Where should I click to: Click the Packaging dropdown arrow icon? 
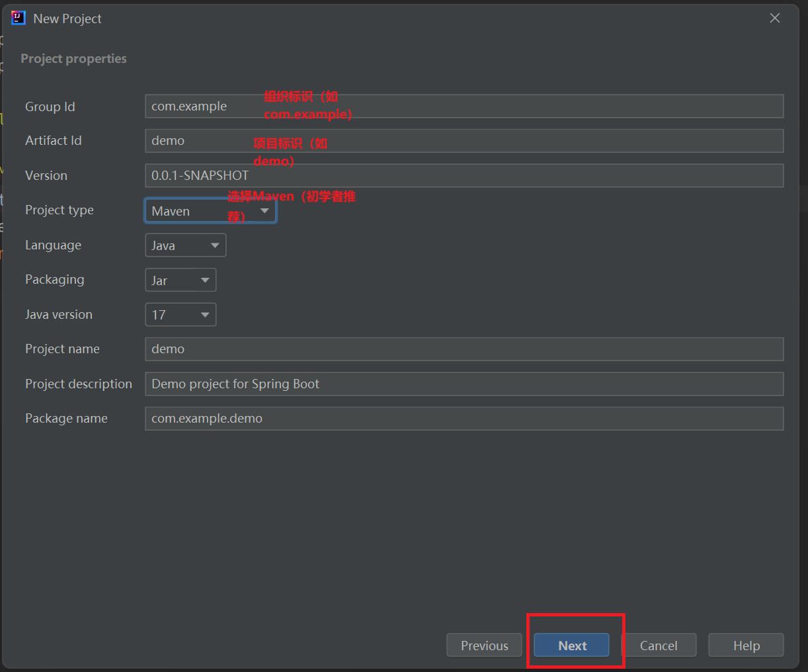tap(206, 279)
